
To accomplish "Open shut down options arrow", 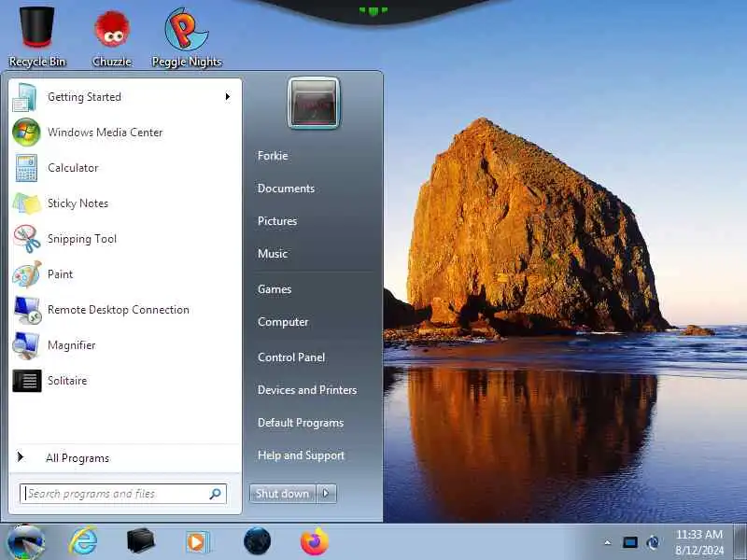I will click(326, 494).
